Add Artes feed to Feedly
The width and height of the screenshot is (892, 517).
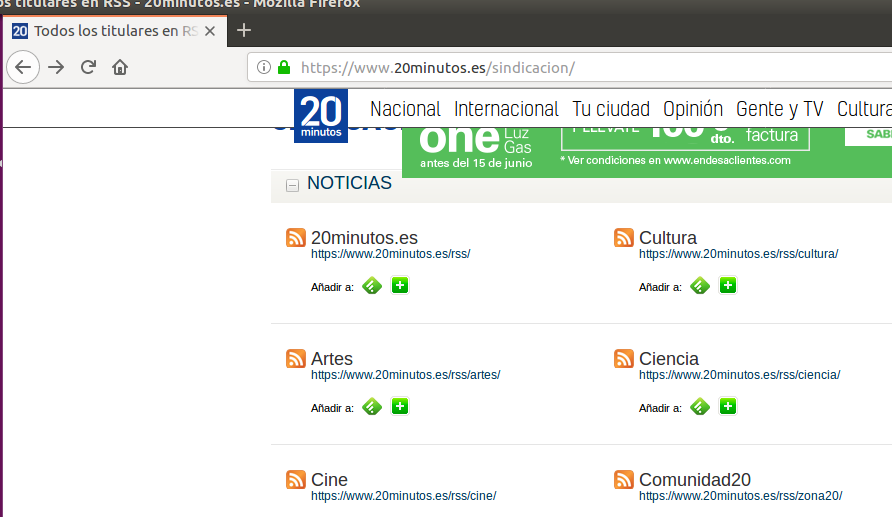click(x=372, y=407)
